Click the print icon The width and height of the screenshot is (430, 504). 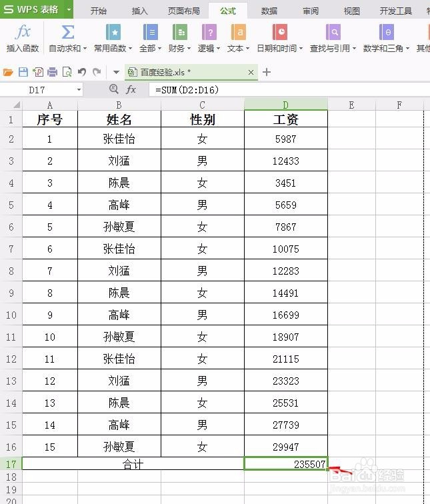pos(53,72)
